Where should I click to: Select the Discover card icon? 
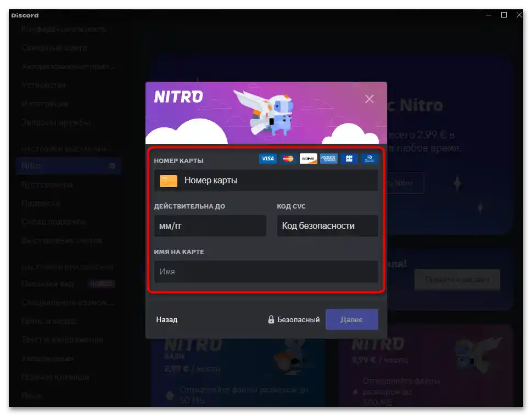308,159
